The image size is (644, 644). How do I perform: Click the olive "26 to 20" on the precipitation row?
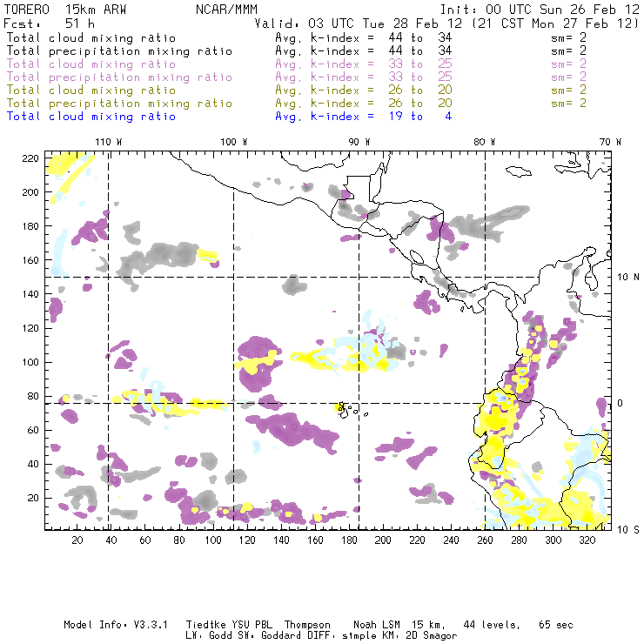[x=420, y=103]
